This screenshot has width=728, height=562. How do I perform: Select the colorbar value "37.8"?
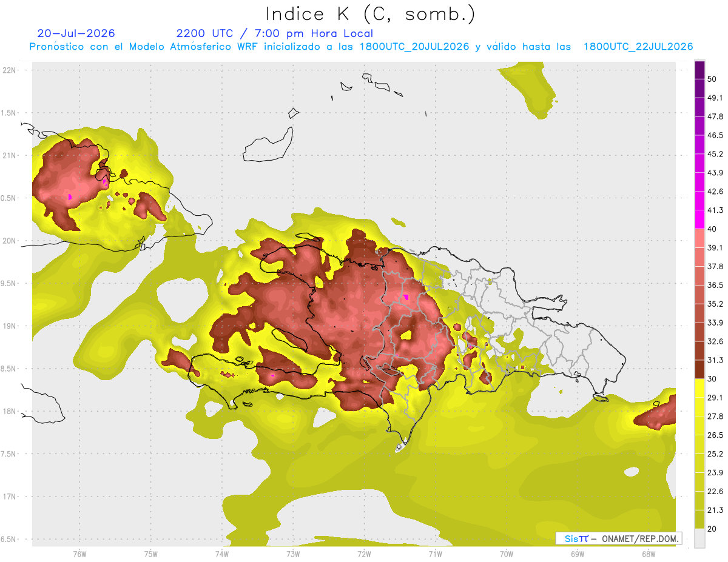715,266
